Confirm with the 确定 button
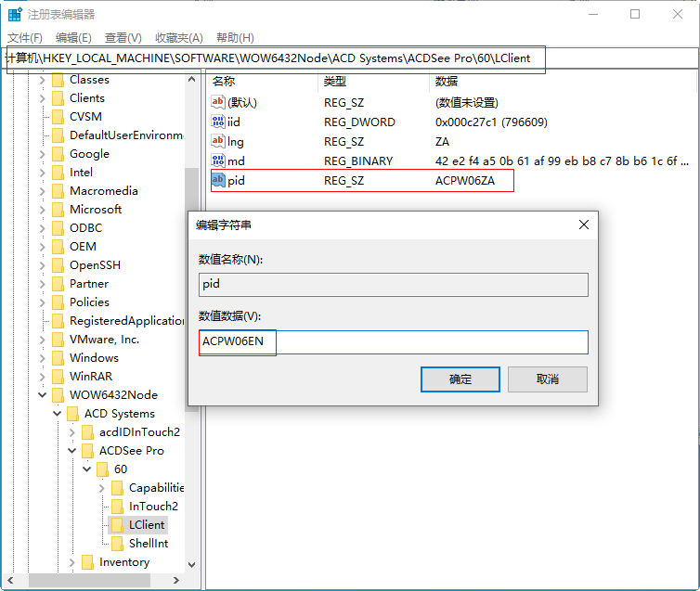The width and height of the screenshot is (700, 591). [x=460, y=379]
